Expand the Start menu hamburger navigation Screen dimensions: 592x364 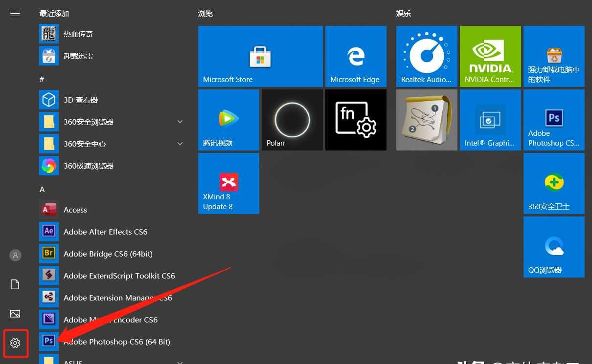(15, 14)
